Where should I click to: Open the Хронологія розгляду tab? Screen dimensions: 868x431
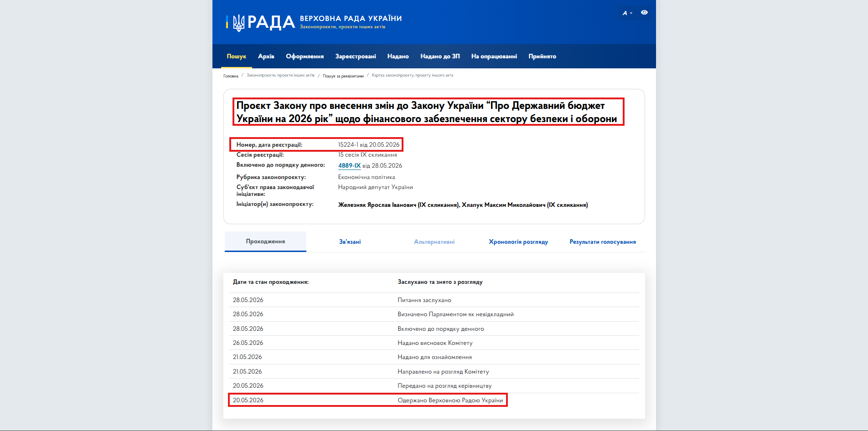click(x=518, y=242)
